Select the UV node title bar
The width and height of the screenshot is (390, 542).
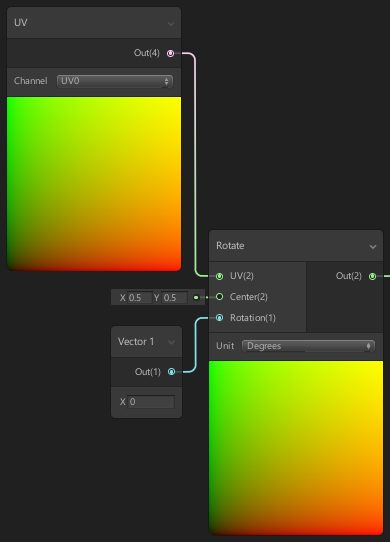pos(94,23)
